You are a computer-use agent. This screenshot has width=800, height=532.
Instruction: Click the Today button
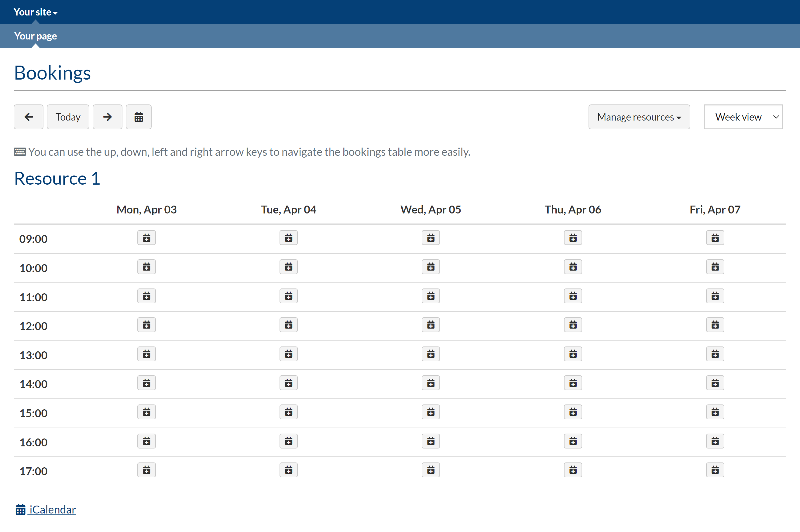tap(68, 117)
